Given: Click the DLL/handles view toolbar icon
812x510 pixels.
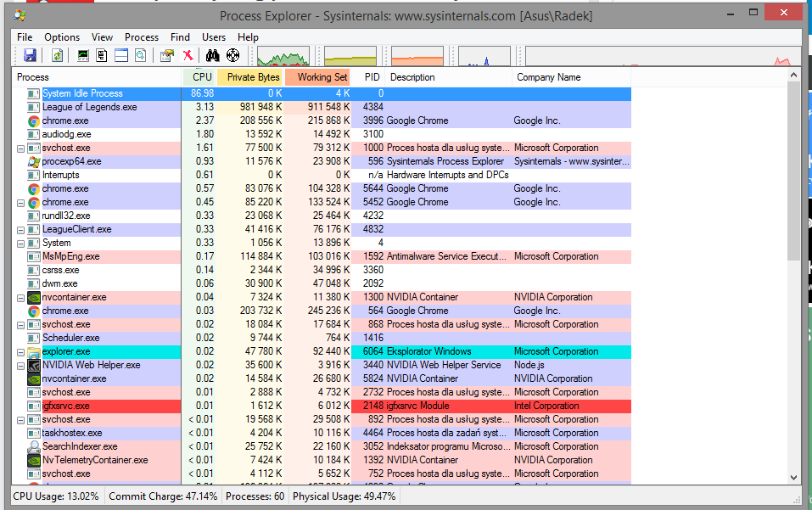Looking at the screenshot, I should point(140,55).
